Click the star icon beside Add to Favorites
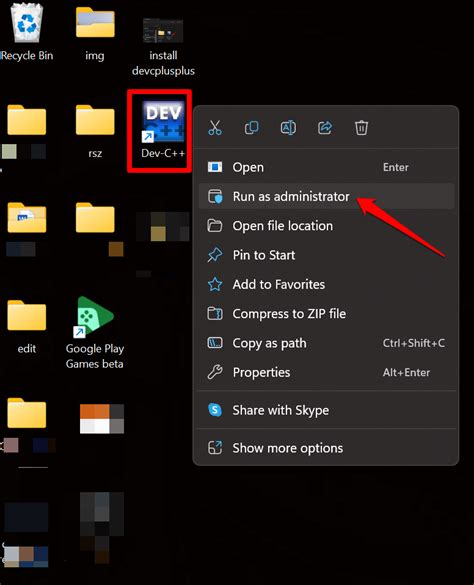The image size is (474, 585). point(215,284)
